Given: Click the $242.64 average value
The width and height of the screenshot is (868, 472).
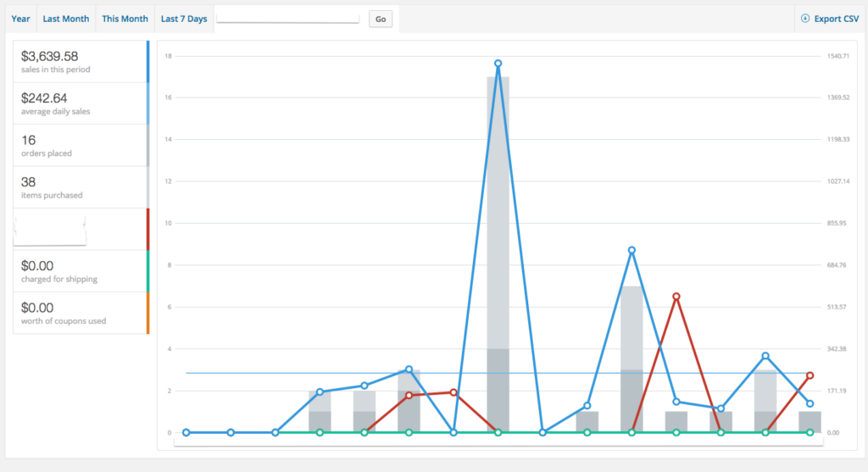Looking at the screenshot, I should point(44,98).
